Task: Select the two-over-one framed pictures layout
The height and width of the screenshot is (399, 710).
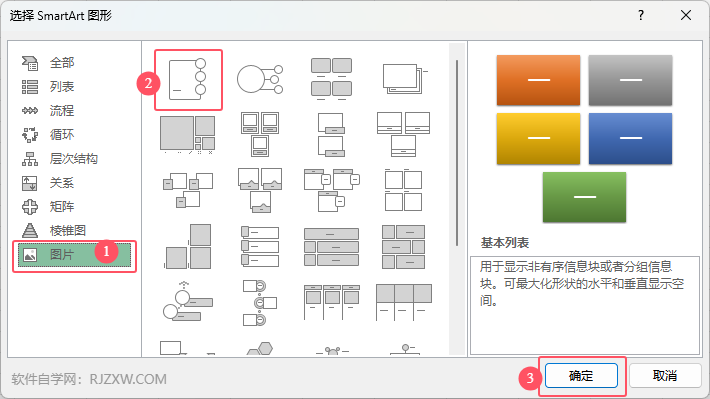Action: [x=260, y=135]
